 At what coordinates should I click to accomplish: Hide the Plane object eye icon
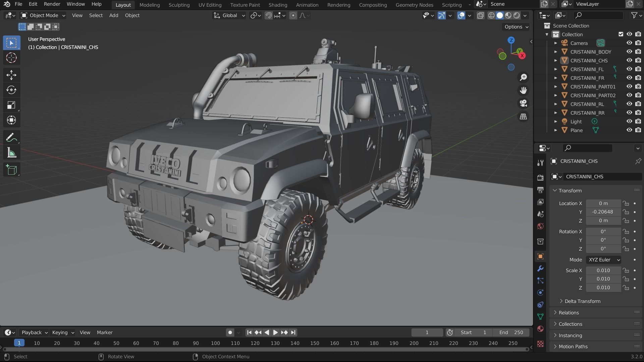[x=629, y=130]
